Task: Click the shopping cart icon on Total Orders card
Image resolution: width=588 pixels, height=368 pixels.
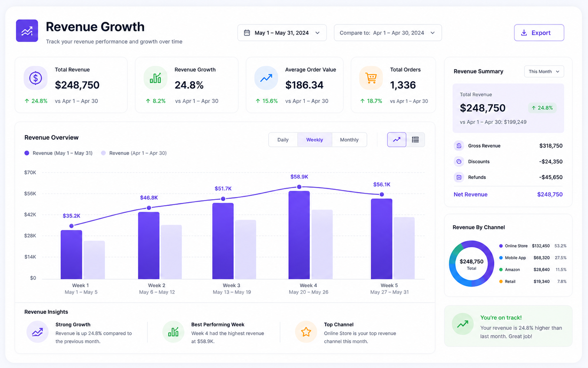Action: tap(371, 78)
